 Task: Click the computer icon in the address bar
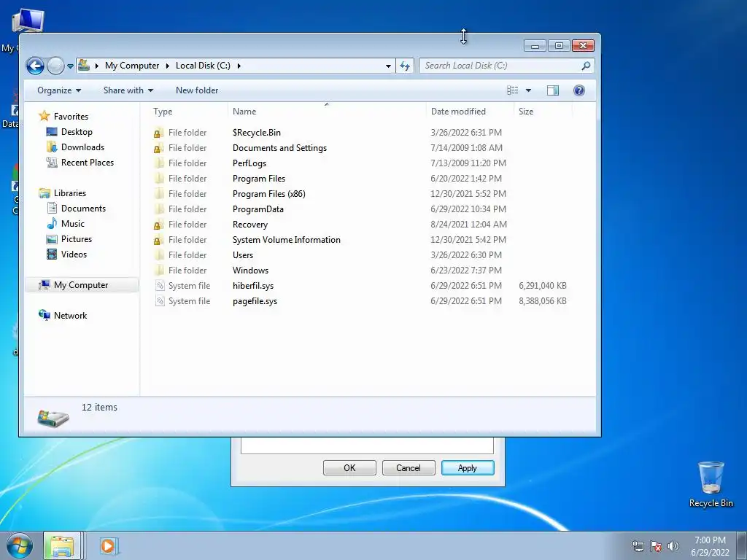coord(84,65)
